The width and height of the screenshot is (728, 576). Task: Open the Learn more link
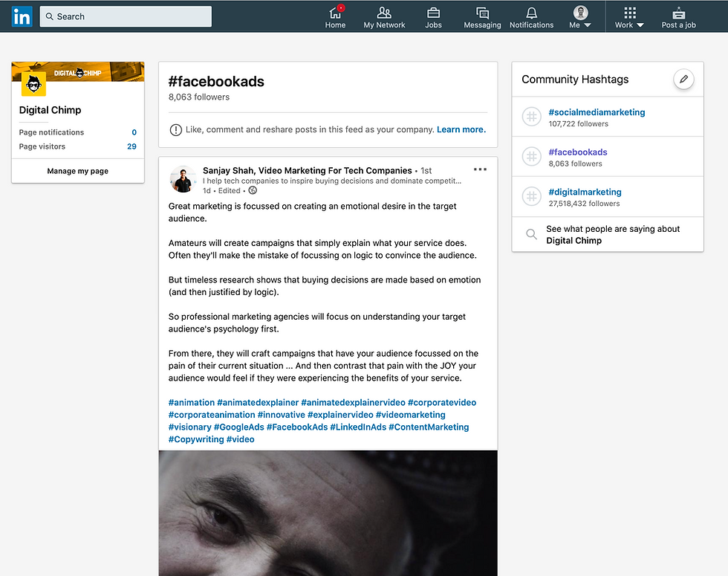(461, 129)
